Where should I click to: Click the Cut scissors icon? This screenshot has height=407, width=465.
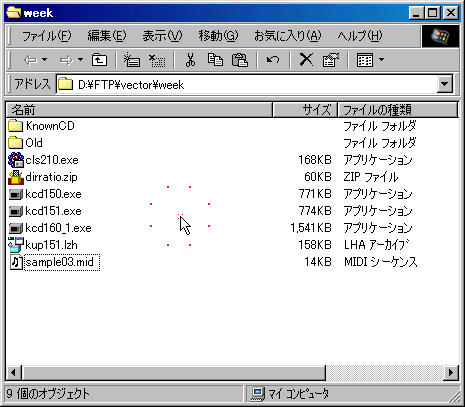coord(190,60)
